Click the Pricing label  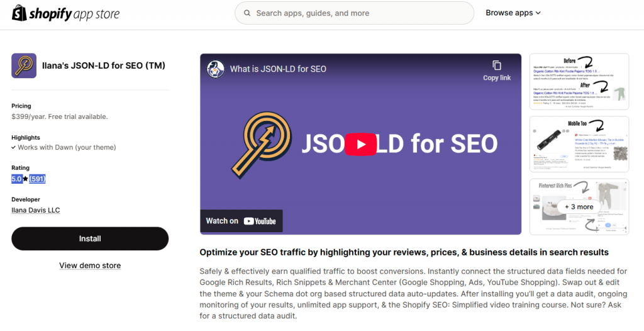click(21, 106)
